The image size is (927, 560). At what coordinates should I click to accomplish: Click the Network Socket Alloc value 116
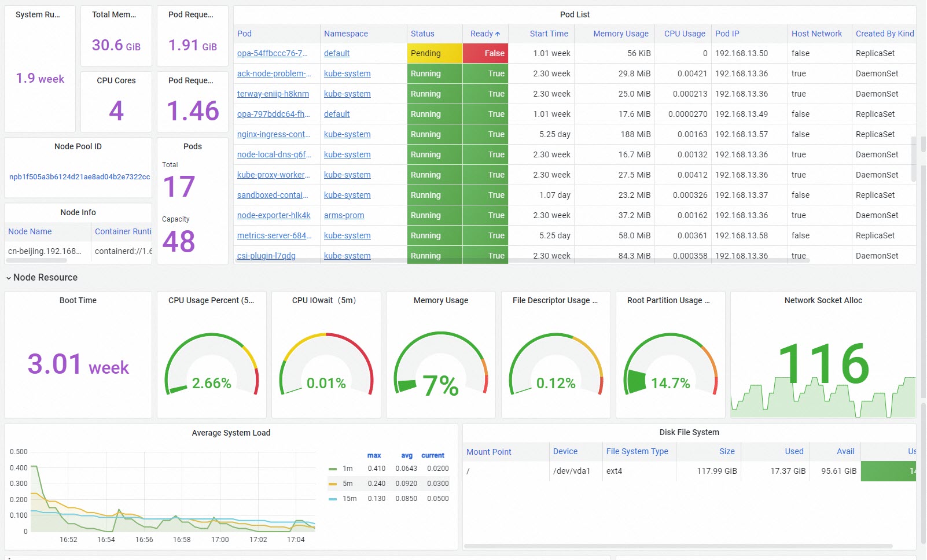[x=823, y=363]
